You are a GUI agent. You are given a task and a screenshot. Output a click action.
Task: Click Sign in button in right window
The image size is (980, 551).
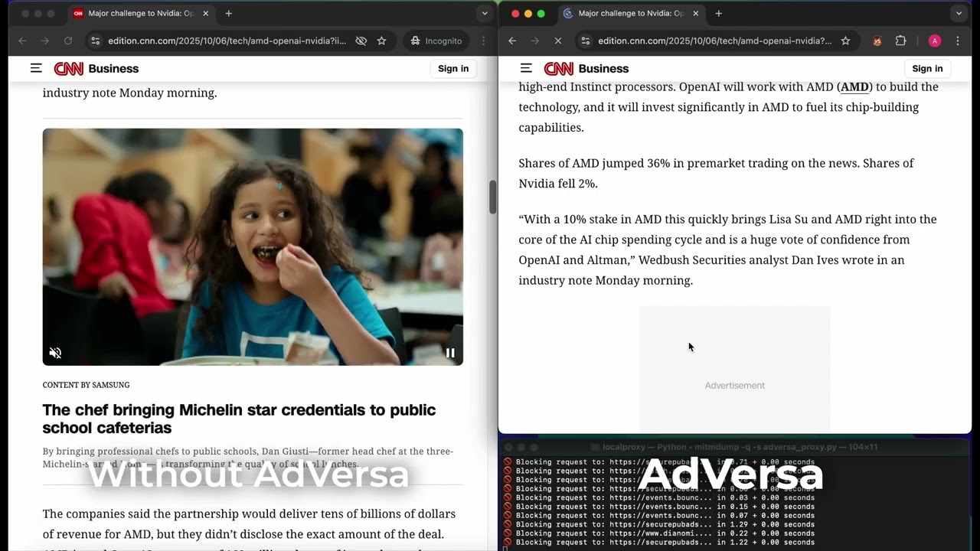927,69
